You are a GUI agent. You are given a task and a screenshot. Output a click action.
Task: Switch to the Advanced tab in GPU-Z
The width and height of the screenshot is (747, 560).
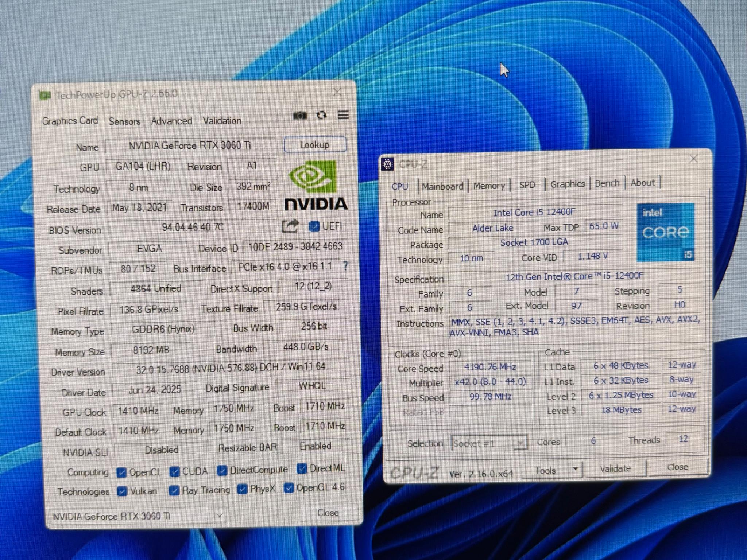pyautogui.click(x=171, y=121)
